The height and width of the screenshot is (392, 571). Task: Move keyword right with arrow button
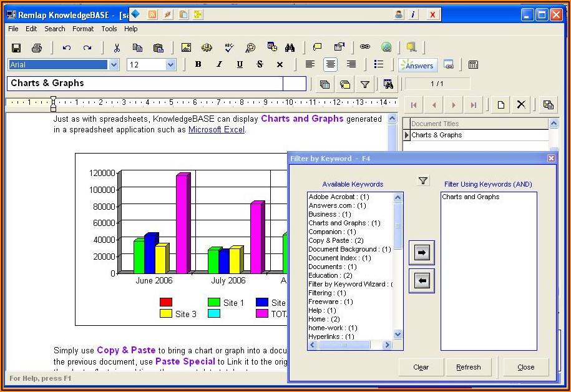point(422,253)
